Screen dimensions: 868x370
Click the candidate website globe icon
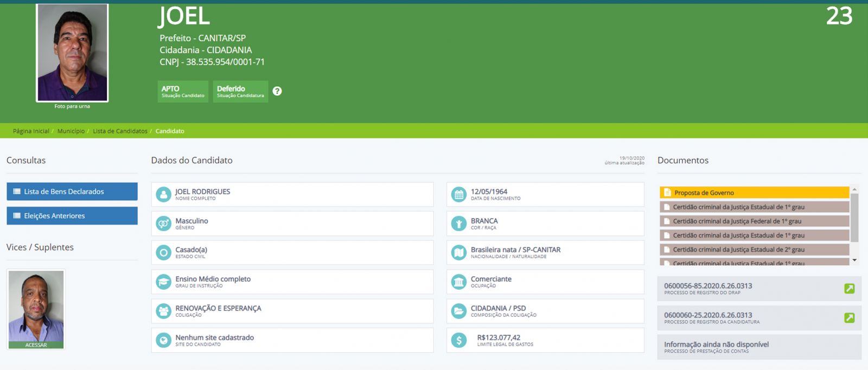(x=163, y=340)
